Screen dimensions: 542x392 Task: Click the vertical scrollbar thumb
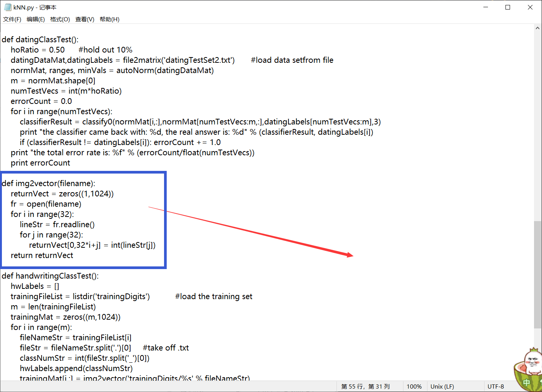tap(538, 274)
